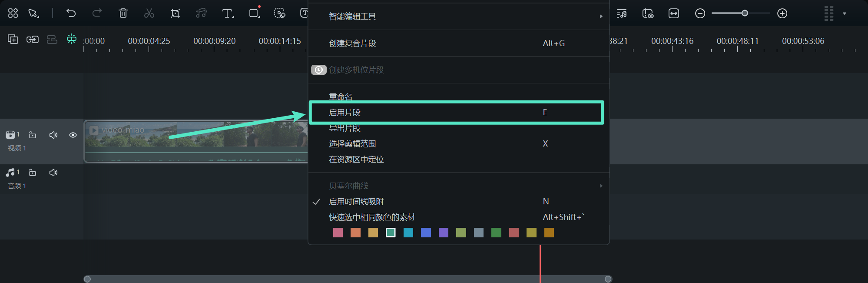This screenshot has height=283, width=868.
Task: Toggle the timeline snap magnet icon
Action: point(71,39)
